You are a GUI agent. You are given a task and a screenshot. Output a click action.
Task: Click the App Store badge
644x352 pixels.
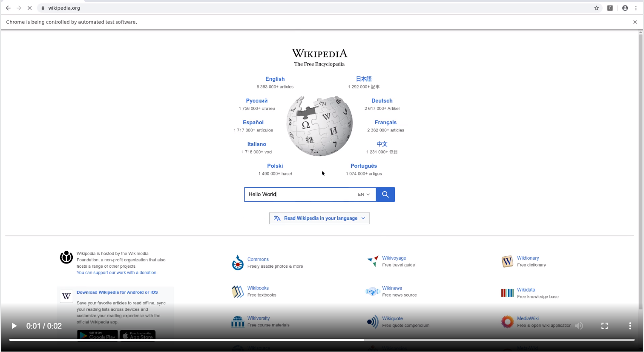(138, 336)
